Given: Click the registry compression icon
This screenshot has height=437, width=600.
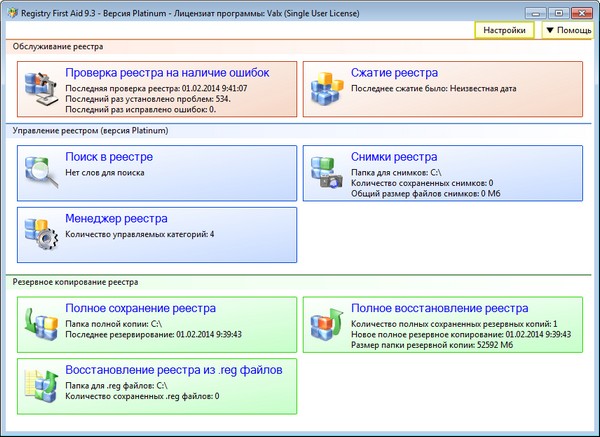Looking at the screenshot, I should [326, 90].
